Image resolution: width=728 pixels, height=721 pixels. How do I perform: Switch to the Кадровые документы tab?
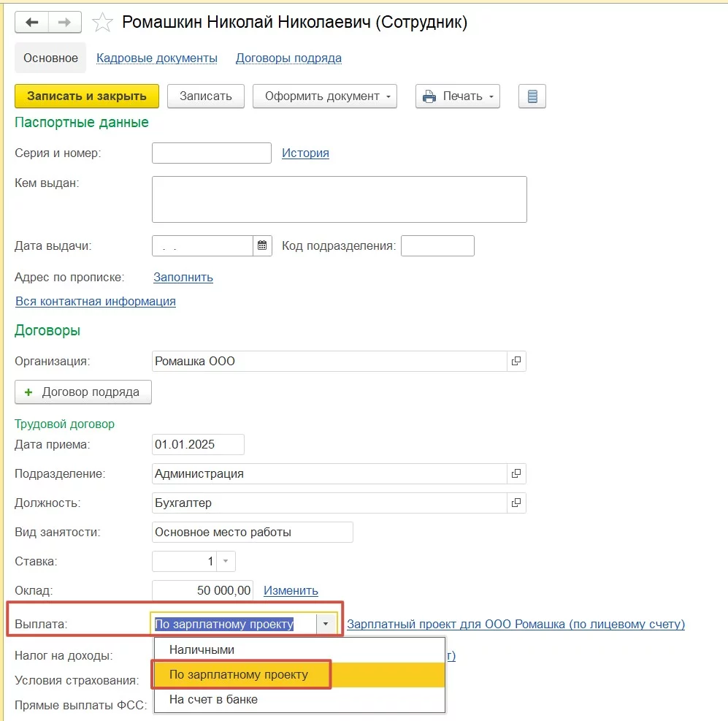point(157,58)
